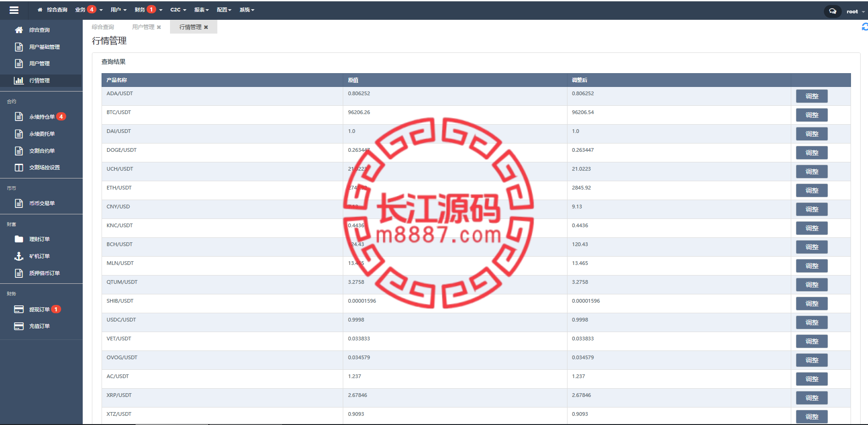Click the document icon for 用户管理 in sidebar
This screenshot has height=425, width=868.
click(19, 63)
